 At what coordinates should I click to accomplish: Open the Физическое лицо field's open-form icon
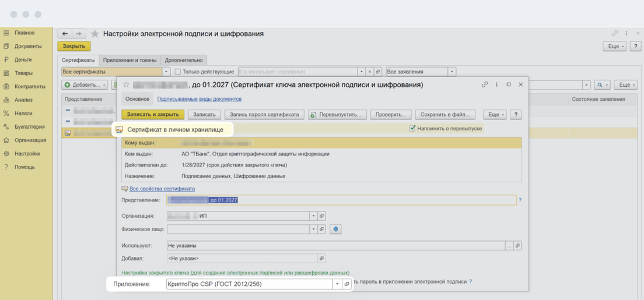coord(321,230)
